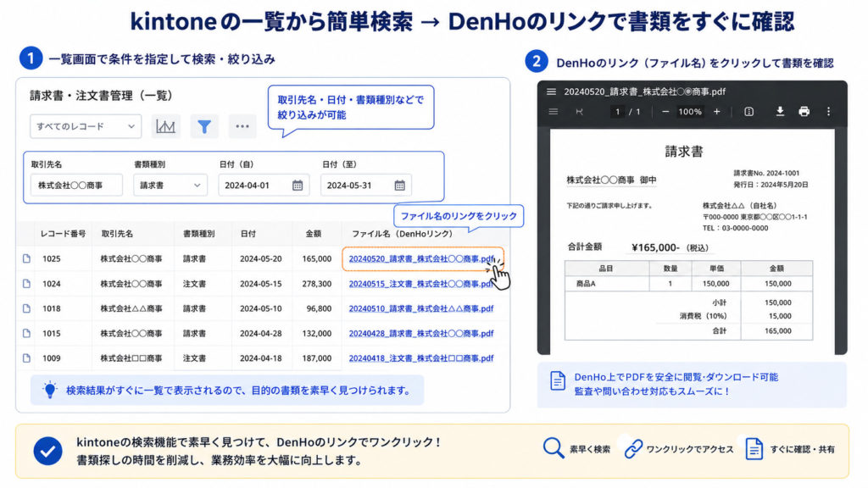
Task: Click the 2024-05-31 end date field
Action: pyautogui.click(x=366, y=186)
